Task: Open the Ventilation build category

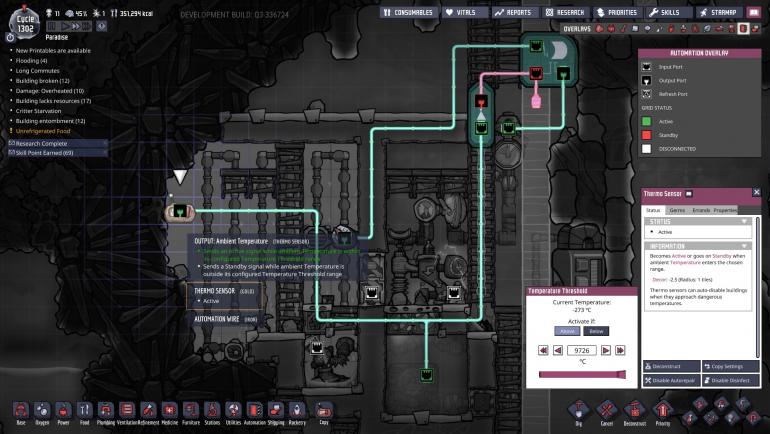Action: tap(127, 413)
